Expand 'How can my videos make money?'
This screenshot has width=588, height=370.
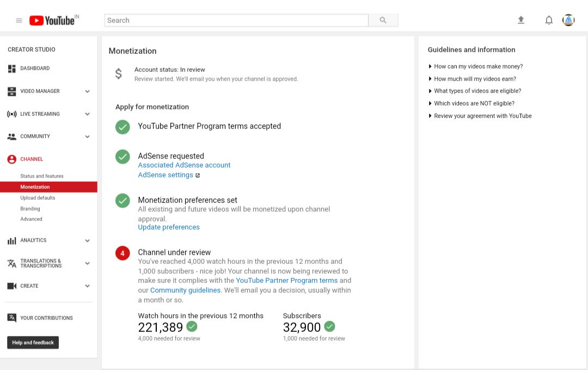(x=475, y=66)
